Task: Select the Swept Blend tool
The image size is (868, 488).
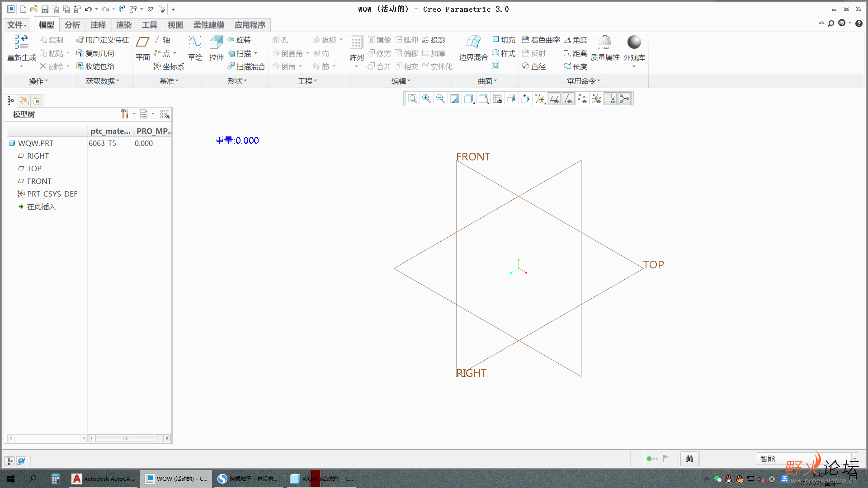Action: tap(246, 66)
